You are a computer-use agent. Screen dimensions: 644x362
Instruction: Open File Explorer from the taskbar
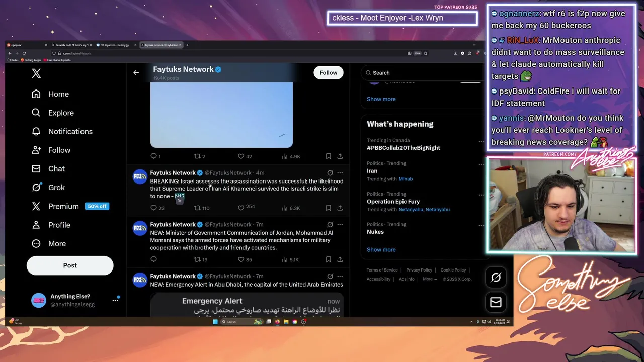click(286, 322)
